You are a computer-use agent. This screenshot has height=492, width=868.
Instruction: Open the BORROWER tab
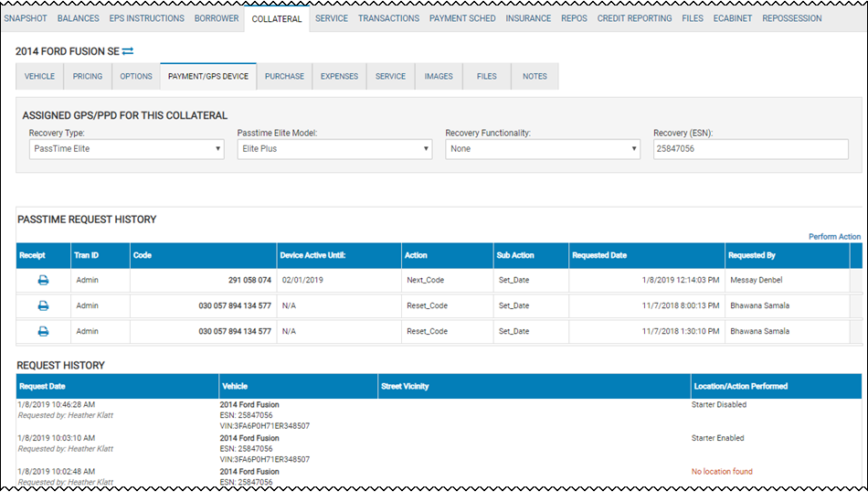tap(217, 18)
